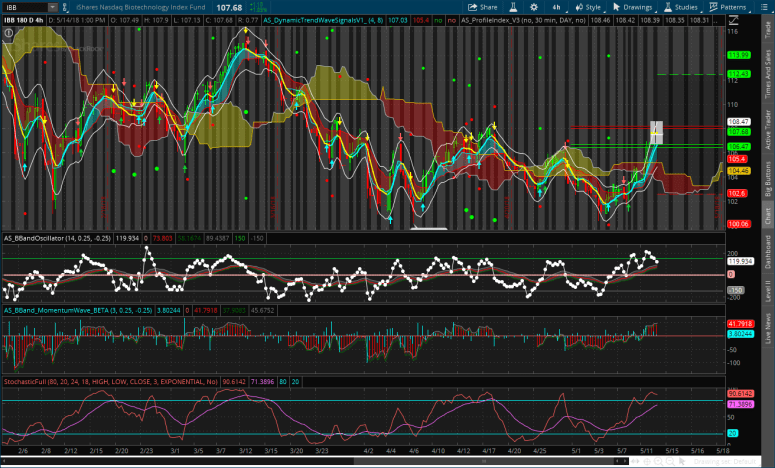Click scrollbar left arrow

617,461
